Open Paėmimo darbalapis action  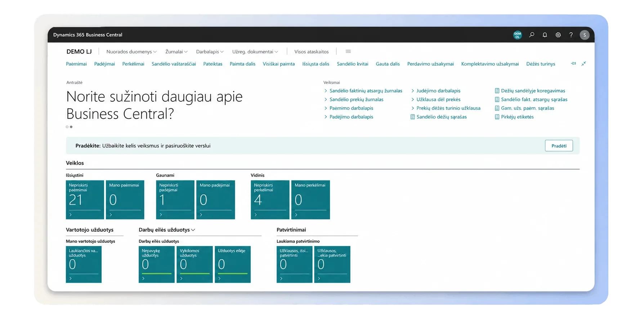pyautogui.click(x=349, y=108)
